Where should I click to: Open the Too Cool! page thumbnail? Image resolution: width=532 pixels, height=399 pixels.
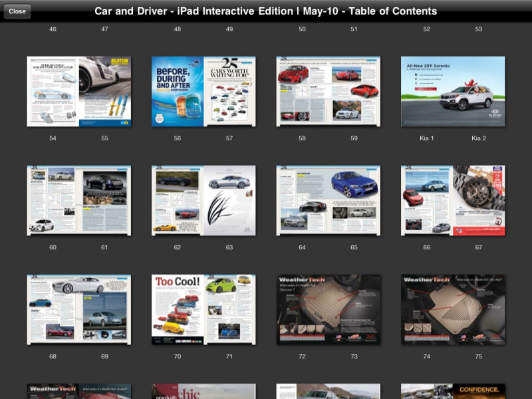[x=177, y=309]
